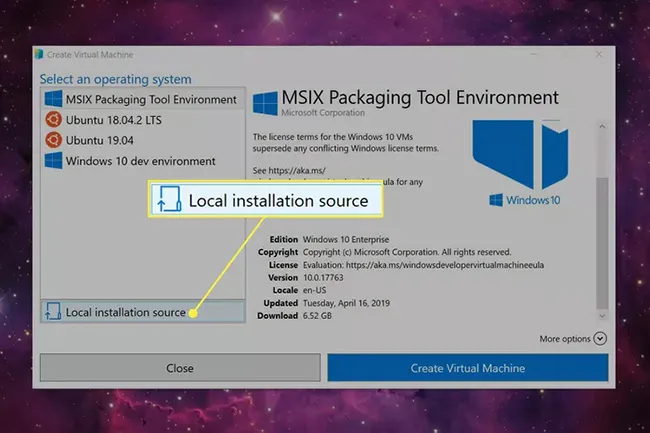Image resolution: width=650 pixels, height=433 pixels.
Task: Click the enlarged Local installation source callout icon
Action: pos(166,201)
